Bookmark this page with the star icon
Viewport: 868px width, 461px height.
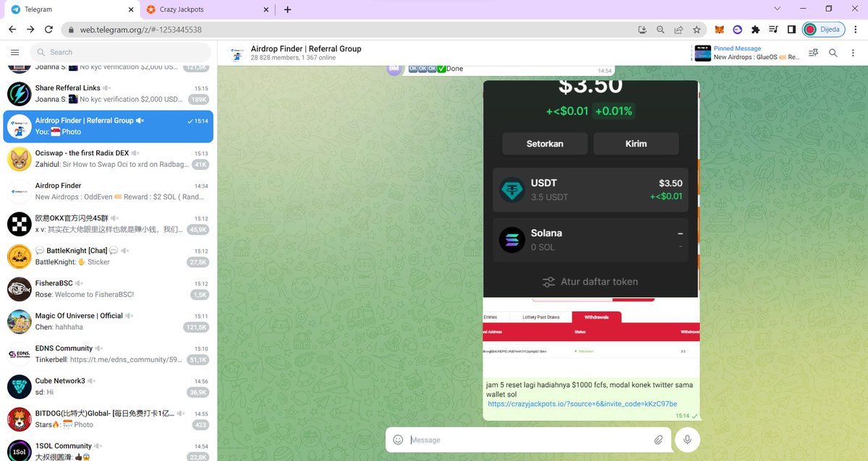pyautogui.click(x=697, y=30)
